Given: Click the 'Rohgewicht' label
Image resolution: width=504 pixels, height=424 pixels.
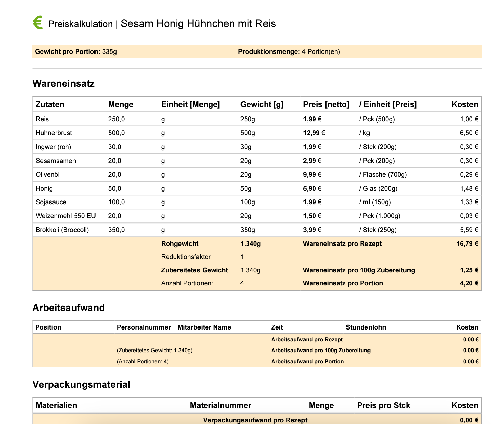Looking at the screenshot, I should (180, 244).
